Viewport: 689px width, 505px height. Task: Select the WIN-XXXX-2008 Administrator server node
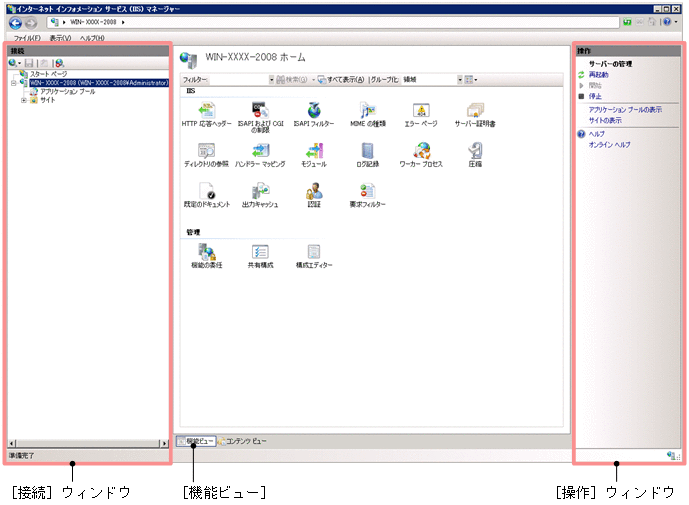pos(99,83)
